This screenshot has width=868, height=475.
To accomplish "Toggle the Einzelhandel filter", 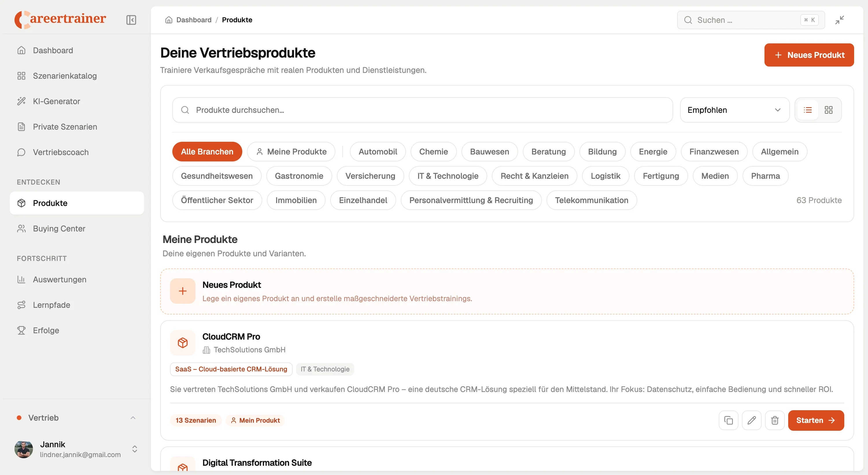I will [x=363, y=200].
